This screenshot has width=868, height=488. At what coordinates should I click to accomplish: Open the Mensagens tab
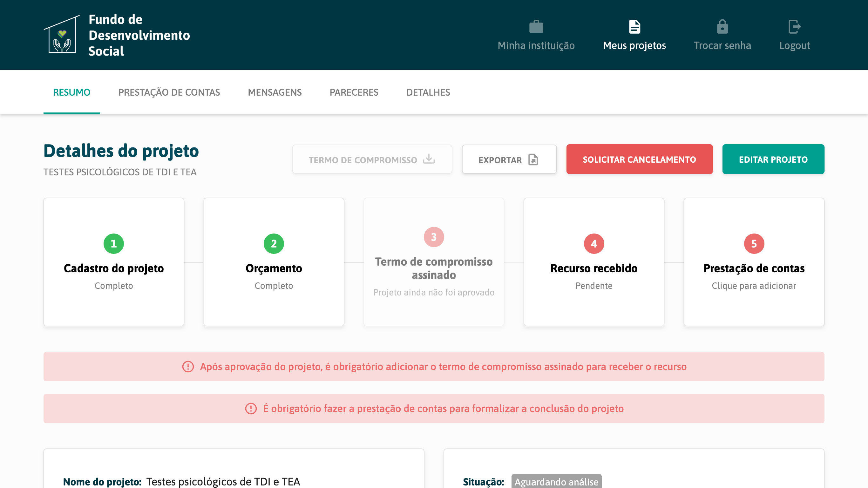tap(275, 92)
